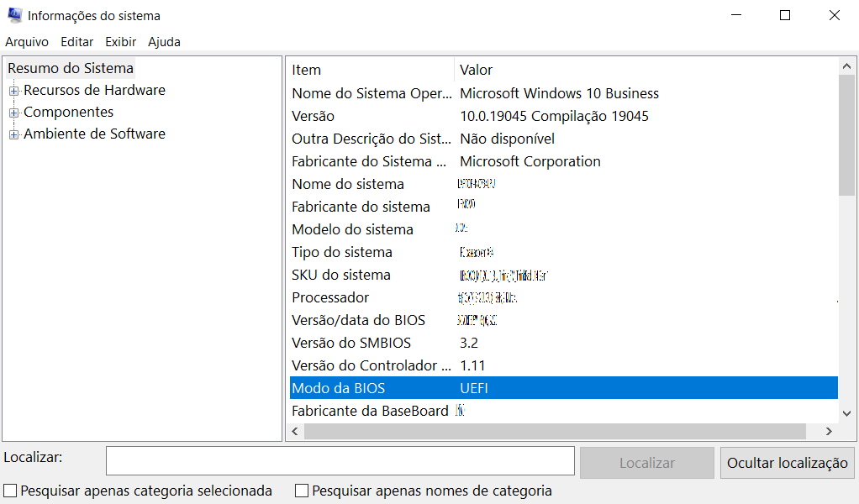Click inside the Localizar text field
The width and height of the screenshot is (859, 504).
click(x=340, y=461)
